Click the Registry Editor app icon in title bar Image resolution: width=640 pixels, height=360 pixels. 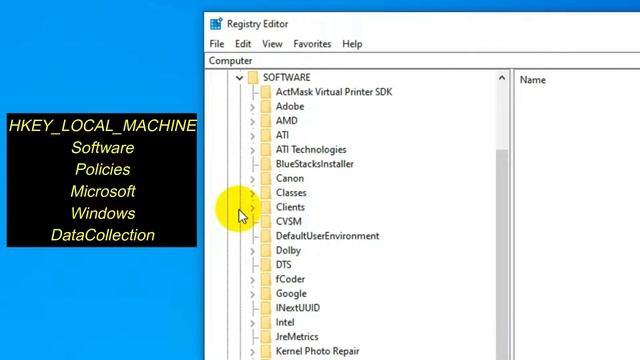(x=216, y=24)
